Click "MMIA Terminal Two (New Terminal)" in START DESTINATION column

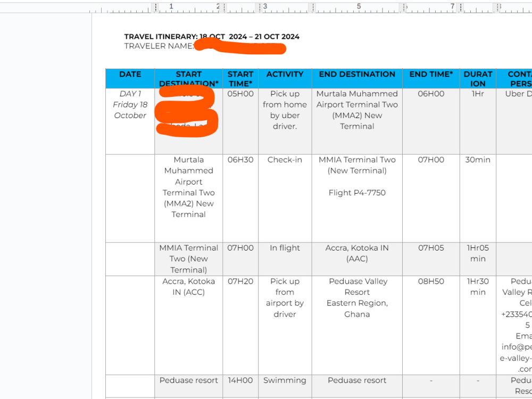tap(189, 259)
